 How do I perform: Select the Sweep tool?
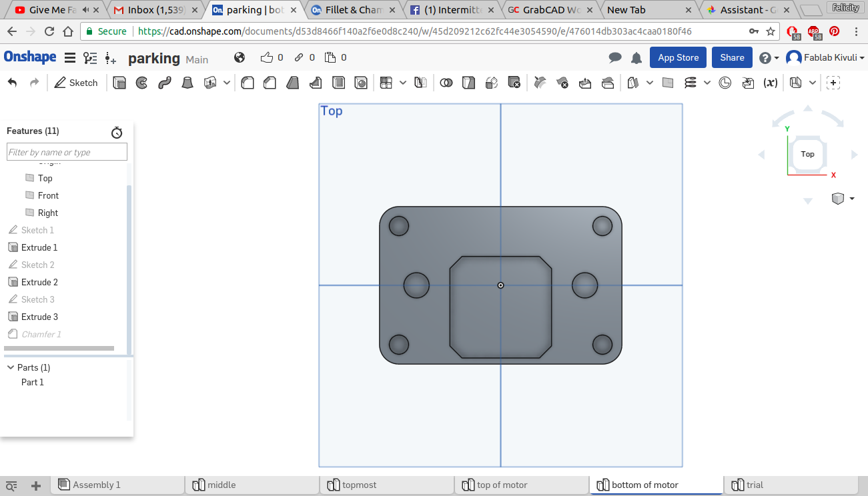coord(164,83)
